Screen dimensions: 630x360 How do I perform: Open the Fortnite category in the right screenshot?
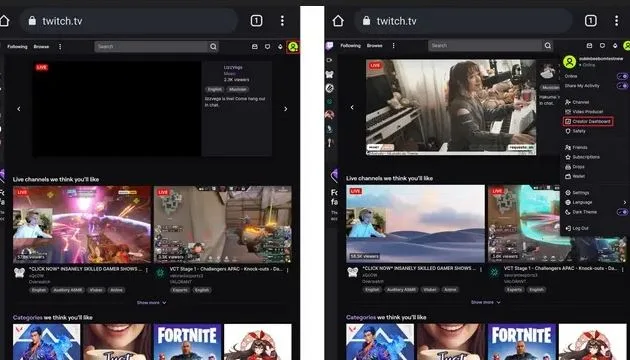[x=522, y=342]
